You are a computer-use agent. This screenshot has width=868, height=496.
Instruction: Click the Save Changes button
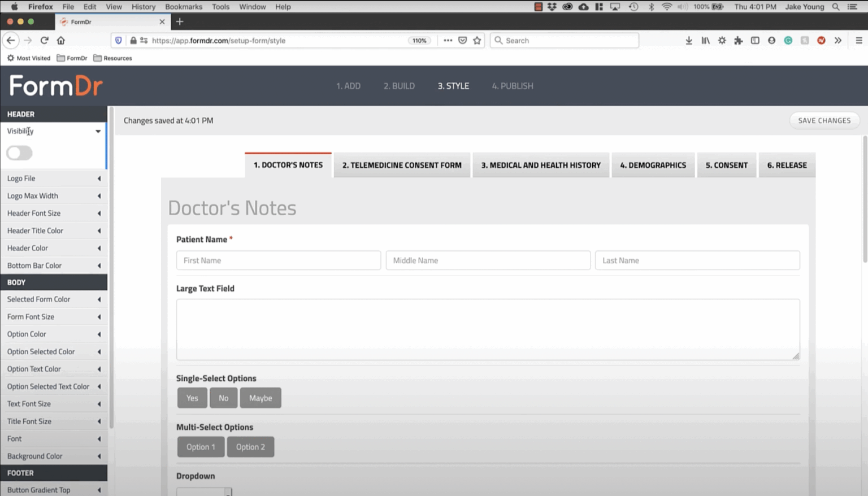click(824, 120)
